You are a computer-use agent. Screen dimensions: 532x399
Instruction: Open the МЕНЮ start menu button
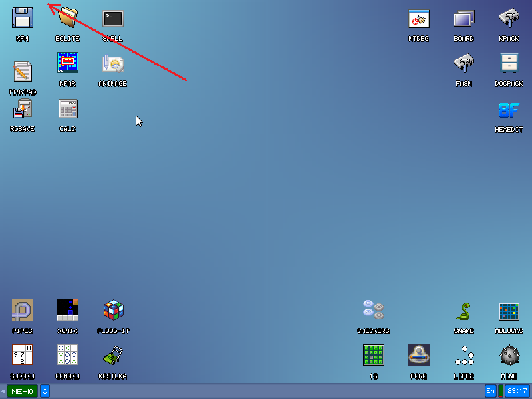[22, 391]
